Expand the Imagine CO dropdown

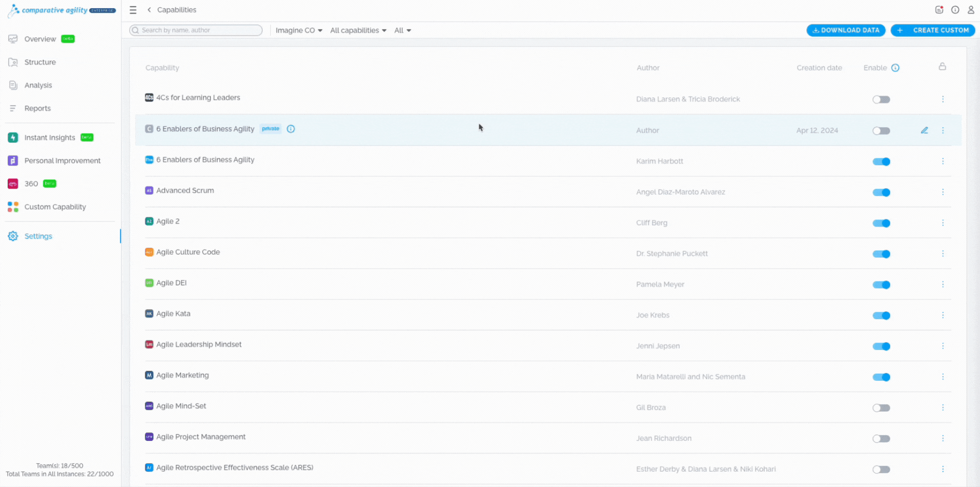[299, 30]
